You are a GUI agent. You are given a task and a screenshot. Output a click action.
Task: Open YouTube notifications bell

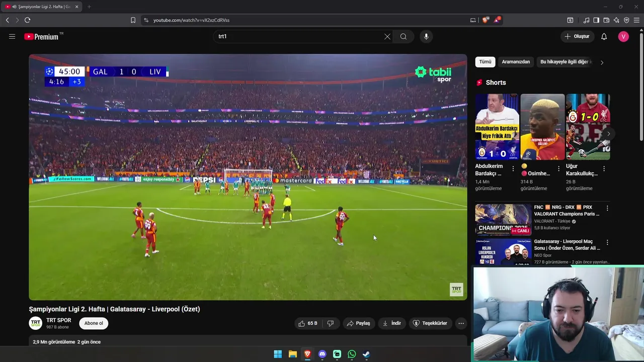coord(604,36)
